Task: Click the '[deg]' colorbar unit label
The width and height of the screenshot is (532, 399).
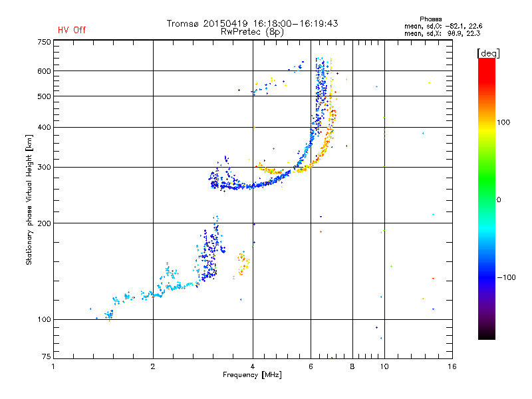Action: click(488, 53)
